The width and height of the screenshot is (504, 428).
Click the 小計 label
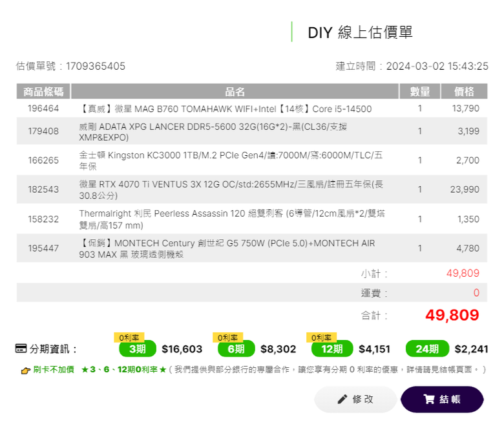[374, 273]
